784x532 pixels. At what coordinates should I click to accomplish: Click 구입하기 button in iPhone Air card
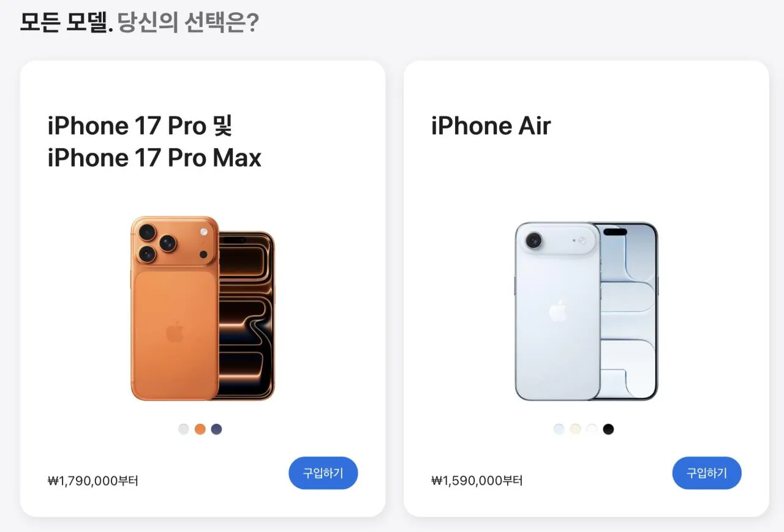(x=707, y=473)
